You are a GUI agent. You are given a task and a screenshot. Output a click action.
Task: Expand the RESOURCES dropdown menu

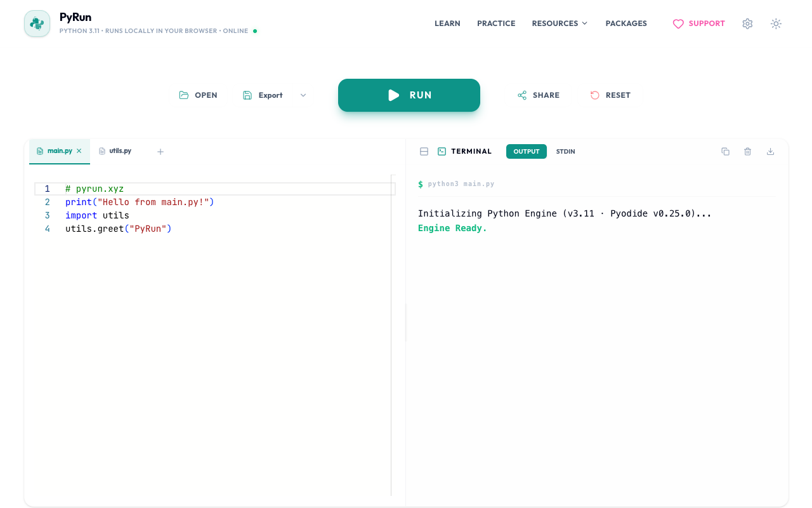click(560, 23)
